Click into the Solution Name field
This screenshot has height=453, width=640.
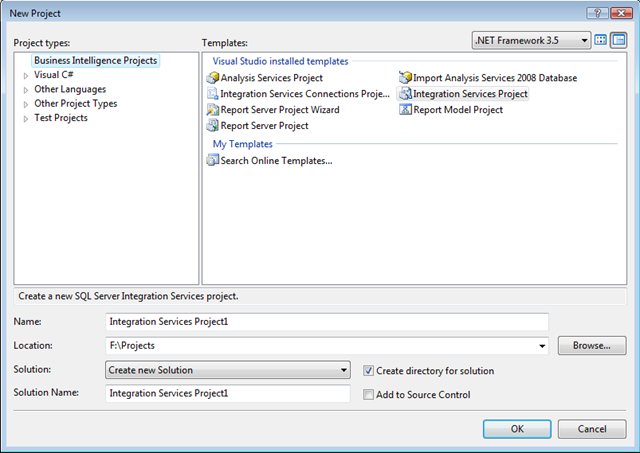228,393
